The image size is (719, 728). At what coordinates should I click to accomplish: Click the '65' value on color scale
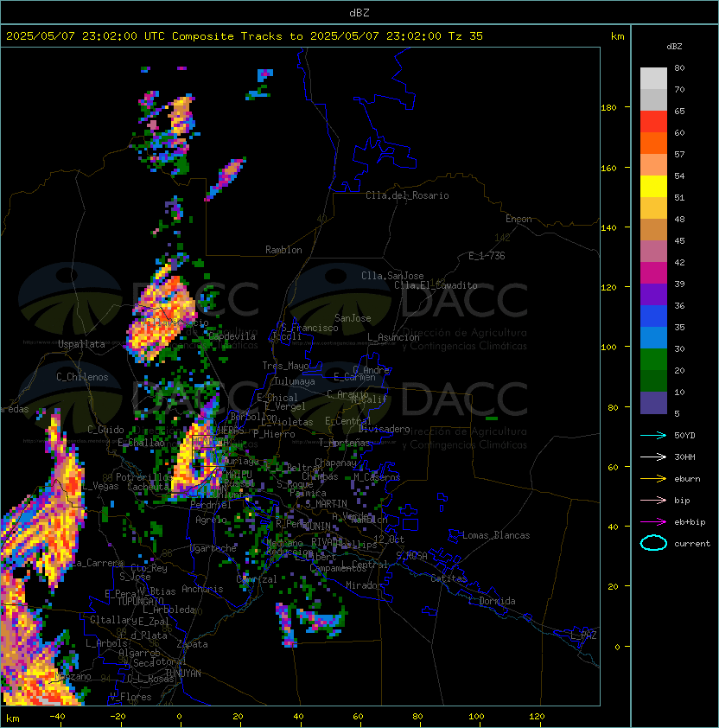pyautogui.click(x=679, y=111)
